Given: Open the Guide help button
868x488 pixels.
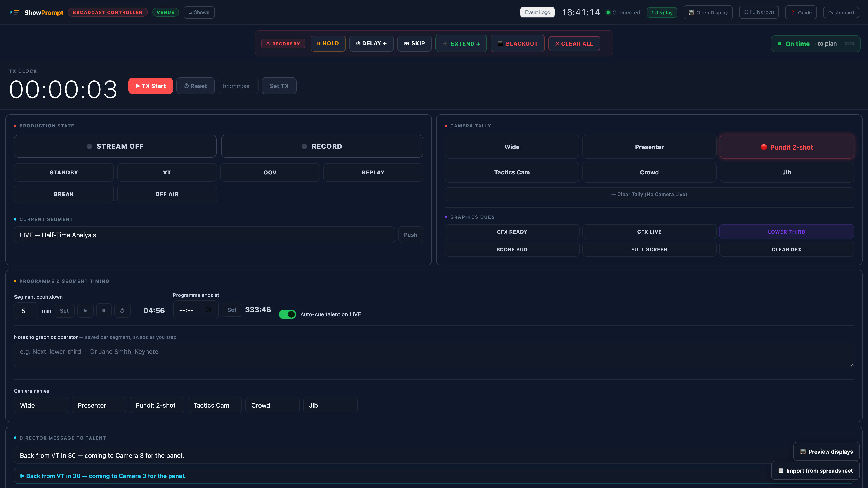Looking at the screenshot, I should pos(801,12).
